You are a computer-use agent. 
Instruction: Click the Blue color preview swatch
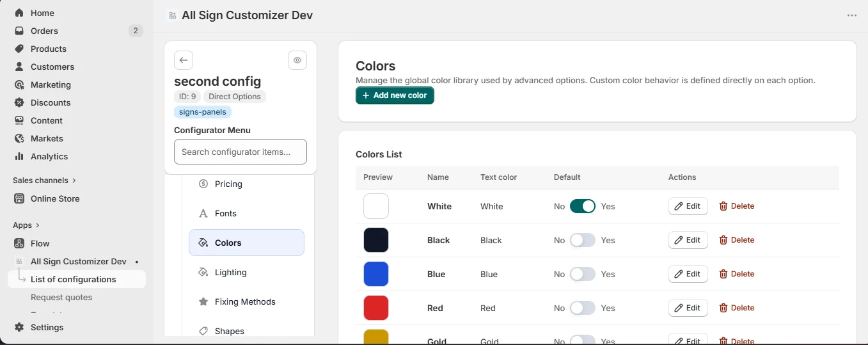pos(376,274)
